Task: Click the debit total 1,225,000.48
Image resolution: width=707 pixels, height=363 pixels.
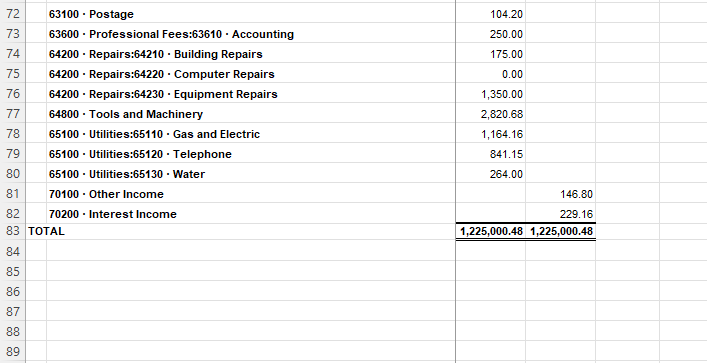Action: point(491,231)
